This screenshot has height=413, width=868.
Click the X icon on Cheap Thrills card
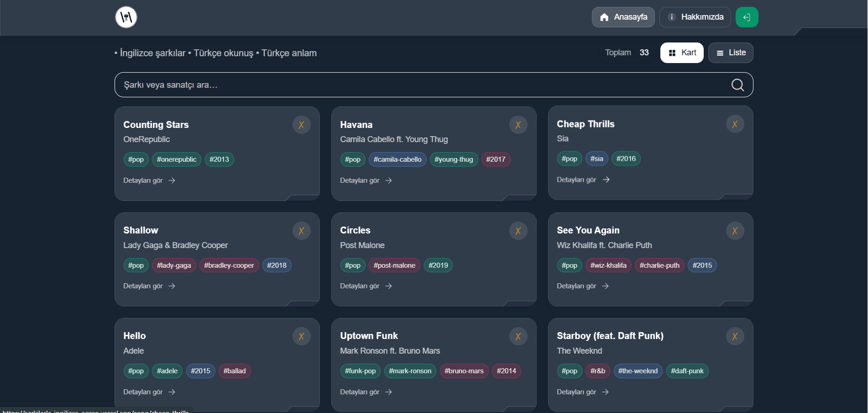click(x=735, y=124)
